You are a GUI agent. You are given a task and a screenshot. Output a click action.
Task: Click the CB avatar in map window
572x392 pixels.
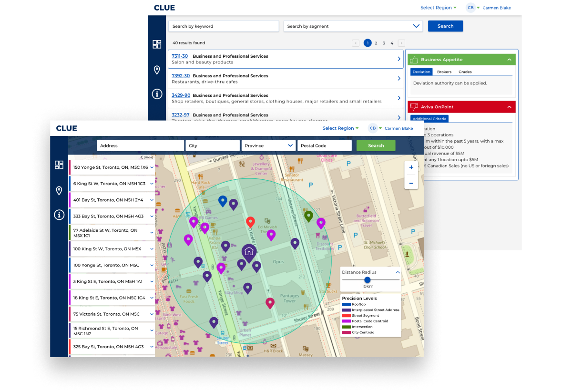click(373, 128)
